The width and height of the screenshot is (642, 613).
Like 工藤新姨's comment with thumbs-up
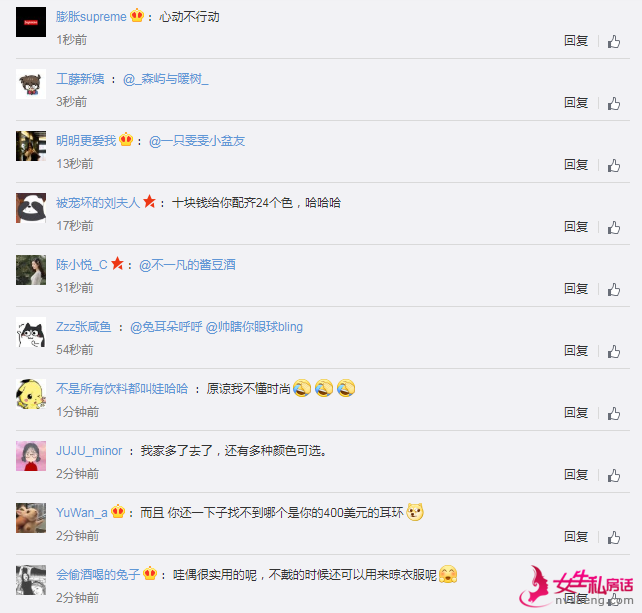(x=613, y=103)
